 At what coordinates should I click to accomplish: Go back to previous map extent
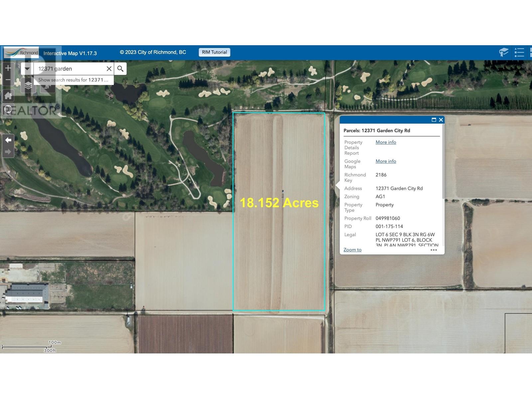(8, 140)
